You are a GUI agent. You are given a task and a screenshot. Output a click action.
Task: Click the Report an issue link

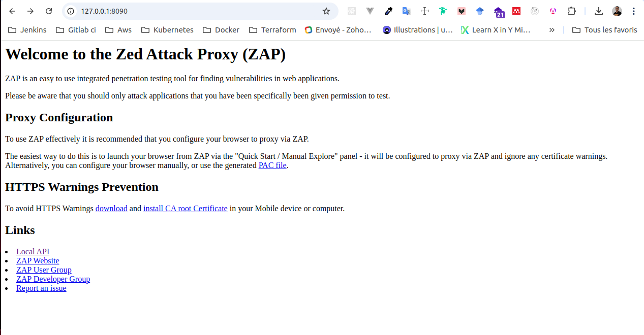coord(41,288)
